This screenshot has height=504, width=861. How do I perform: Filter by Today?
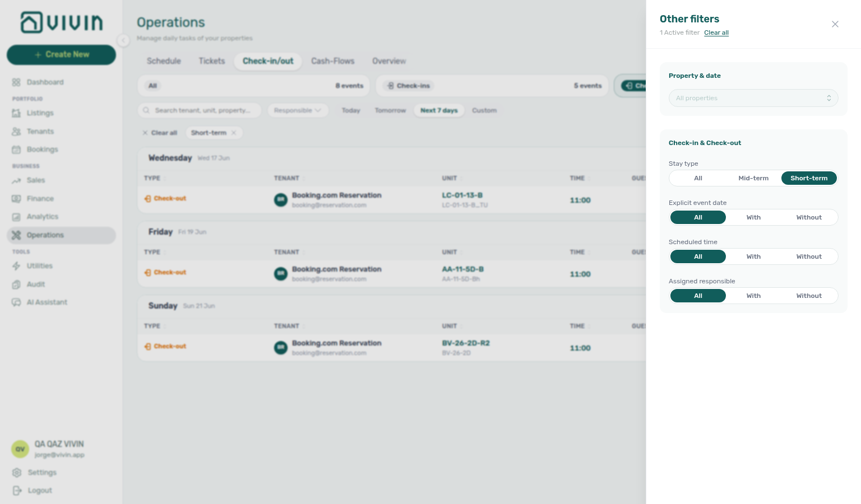(351, 110)
